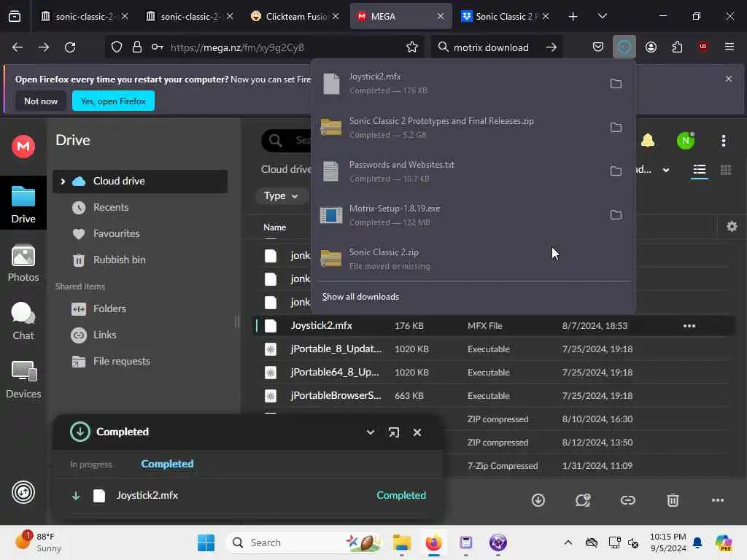Save to Pocket icon in toolbar
The height and width of the screenshot is (560, 747).
point(598,47)
